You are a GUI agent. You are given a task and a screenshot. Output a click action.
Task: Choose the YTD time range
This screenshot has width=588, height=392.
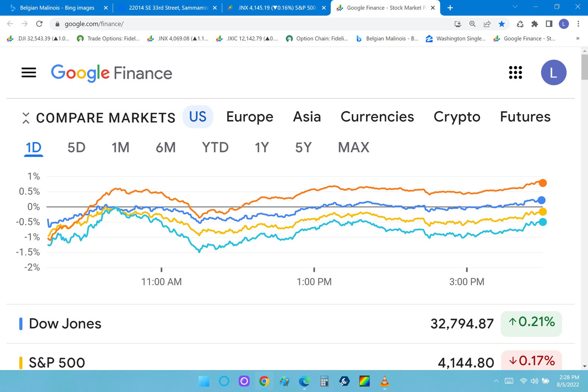215,147
